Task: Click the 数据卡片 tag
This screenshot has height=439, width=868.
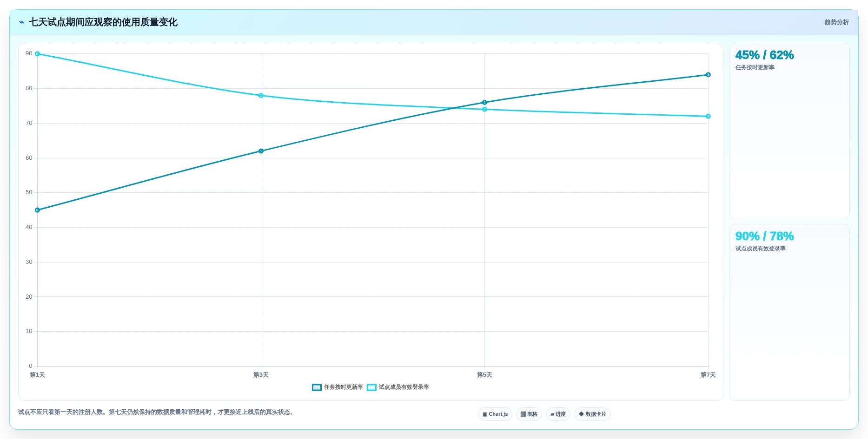Action: click(x=592, y=414)
